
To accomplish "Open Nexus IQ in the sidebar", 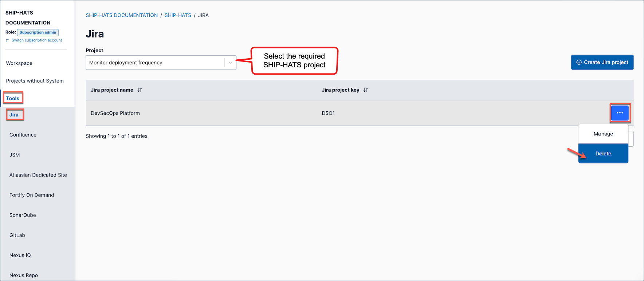I will [x=20, y=255].
